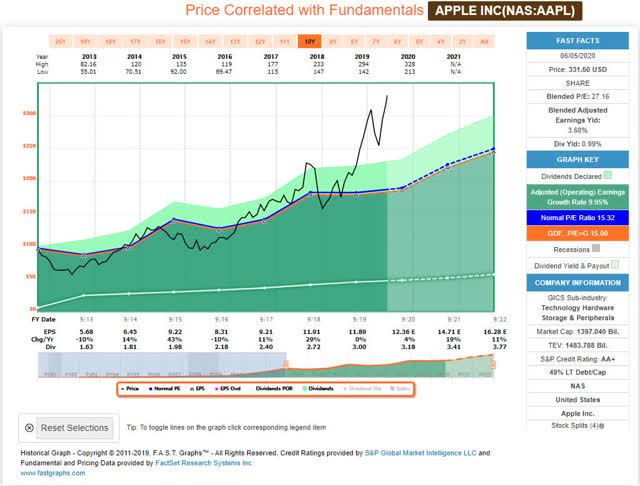Click the United States text in Company Information

(x=578, y=399)
